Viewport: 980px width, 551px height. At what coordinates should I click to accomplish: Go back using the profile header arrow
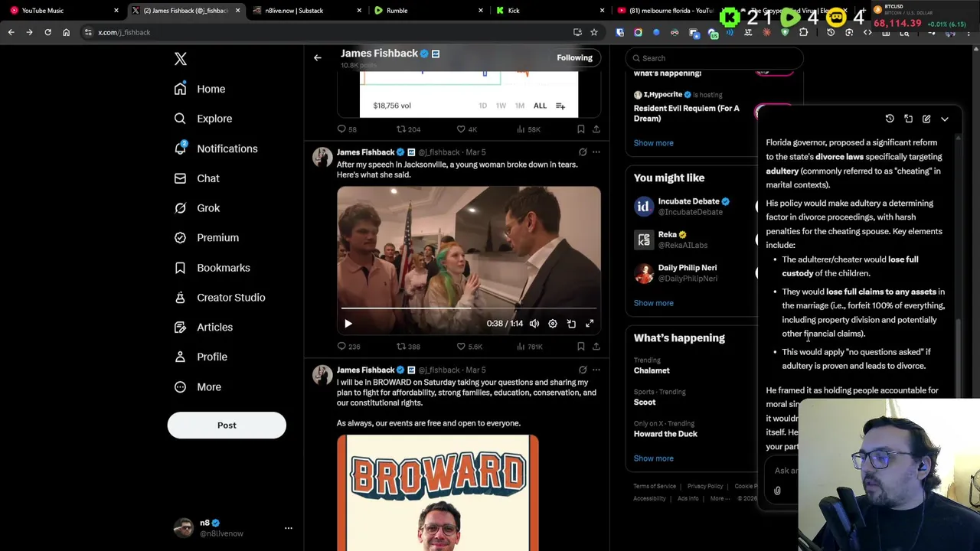[x=317, y=57]
